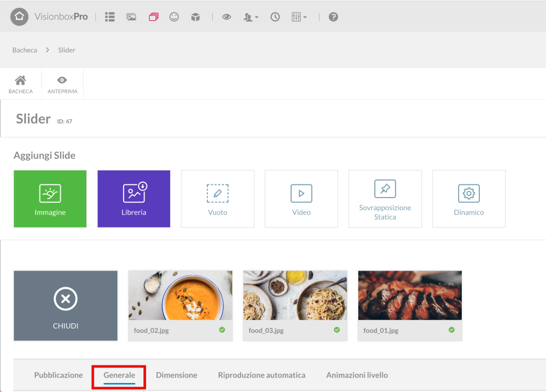Click the Aggiungi Slide heading

45,156
